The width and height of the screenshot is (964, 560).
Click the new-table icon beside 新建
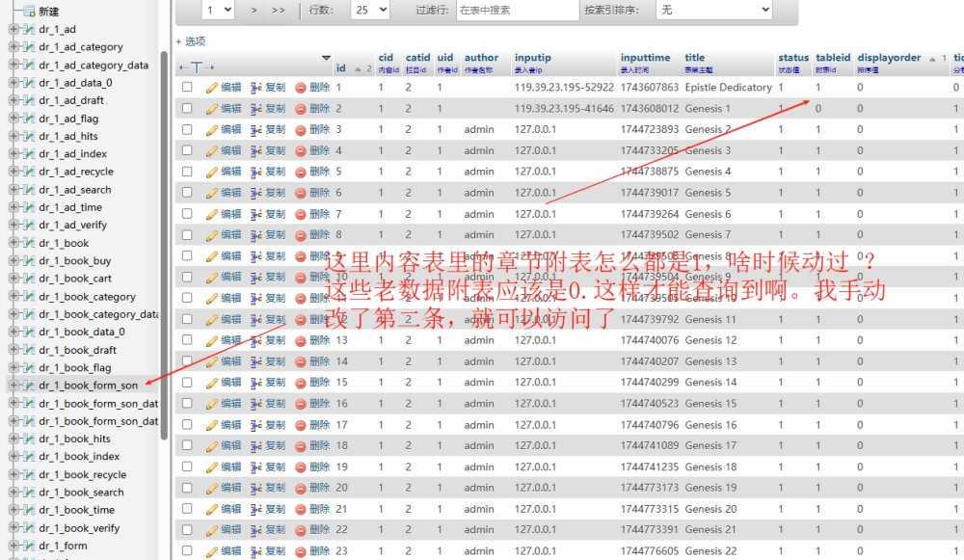[29, 11]
